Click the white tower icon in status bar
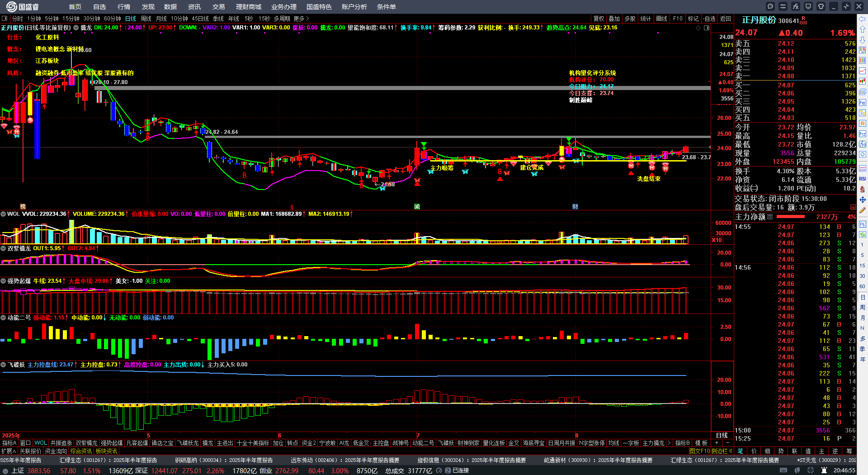Image resolution: width=868 pixels, height=475 pixels. coord(824,470)
